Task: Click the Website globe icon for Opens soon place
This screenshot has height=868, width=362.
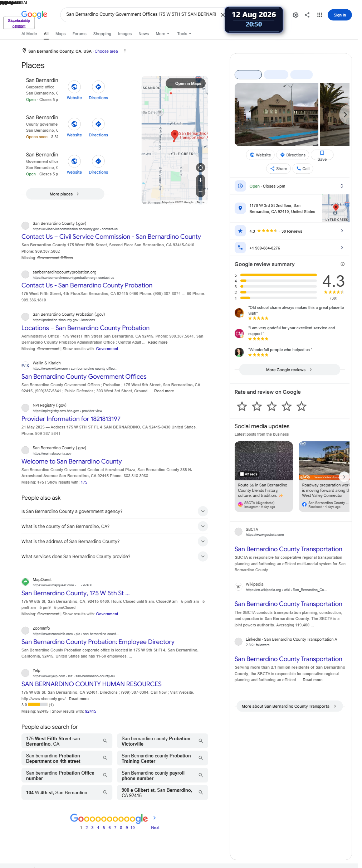Action: click(x=74, y=124)
